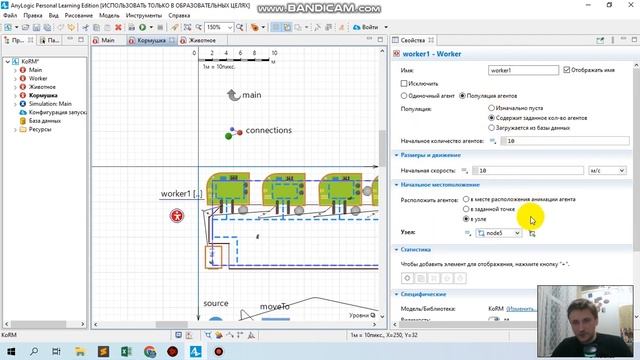Click the Изменить link beside KoRM
Viewport: 640px width, 360px height.
[521, 309]
